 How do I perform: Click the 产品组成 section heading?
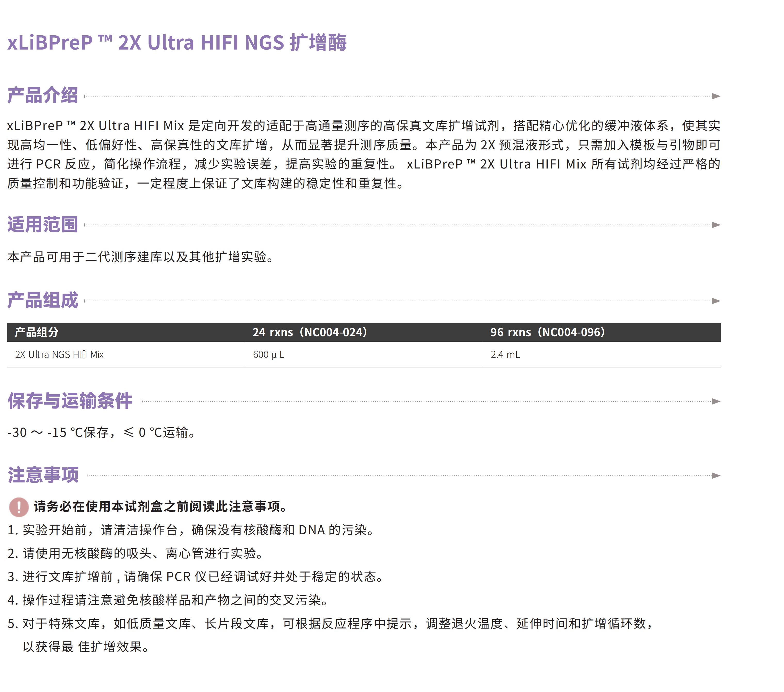click(x=43, y=300)
